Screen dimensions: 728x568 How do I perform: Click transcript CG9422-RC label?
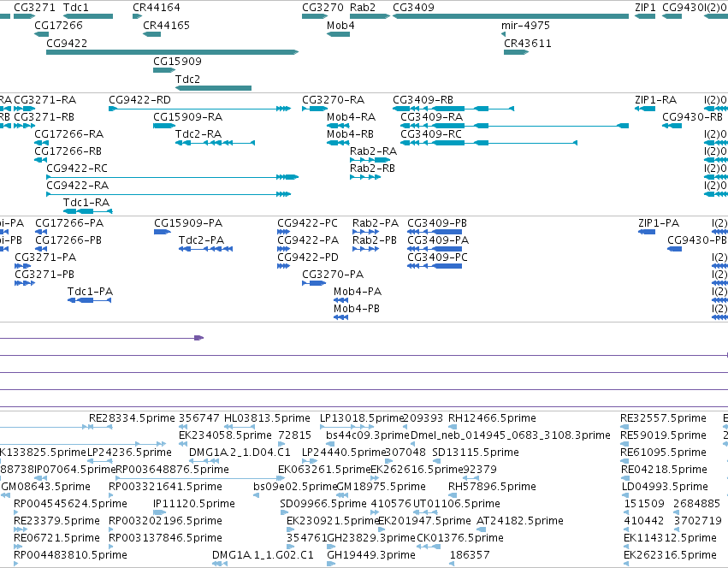77,169
